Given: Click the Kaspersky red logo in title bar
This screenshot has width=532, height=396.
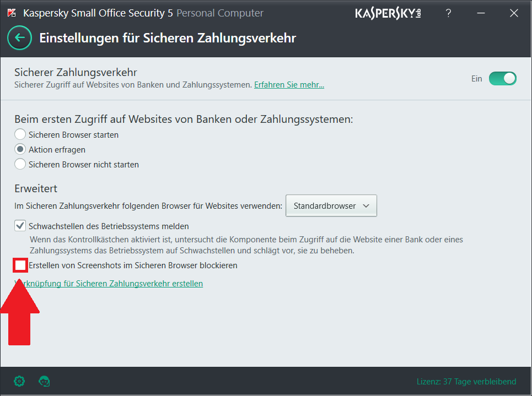Looking at the screenshot, I should [x=12, y=13].
